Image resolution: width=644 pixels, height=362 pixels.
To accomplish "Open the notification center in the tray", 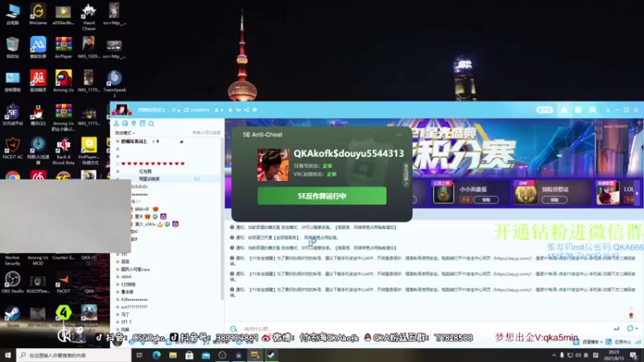I will pos(634,356).
